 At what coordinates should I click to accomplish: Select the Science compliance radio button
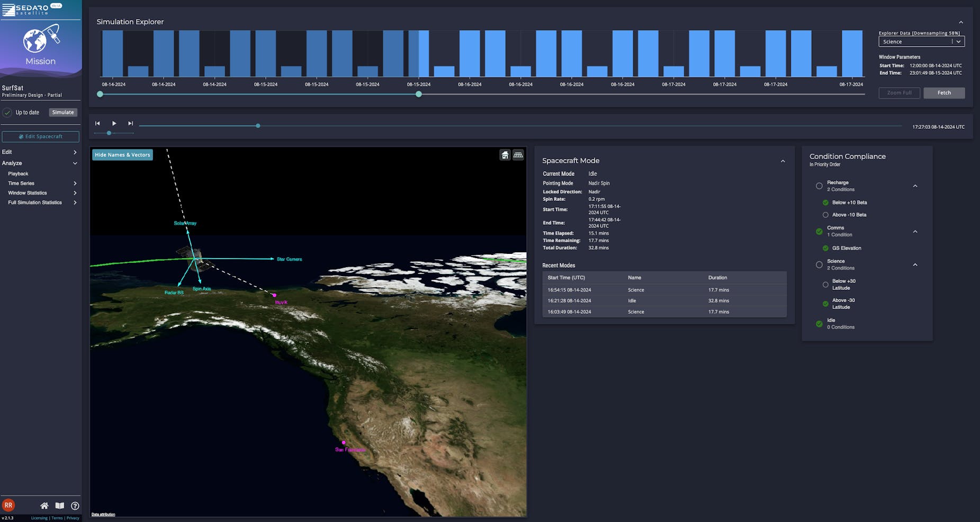[819, 264]
